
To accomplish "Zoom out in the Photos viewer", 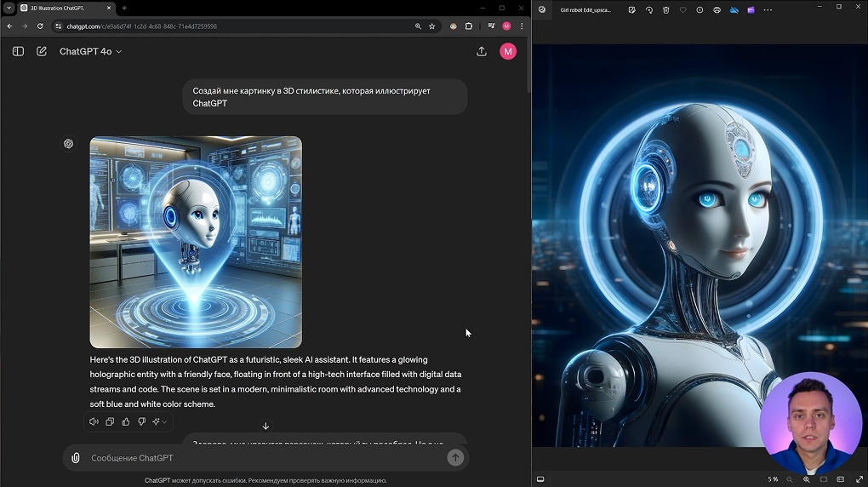I will [x=790, y=479].
